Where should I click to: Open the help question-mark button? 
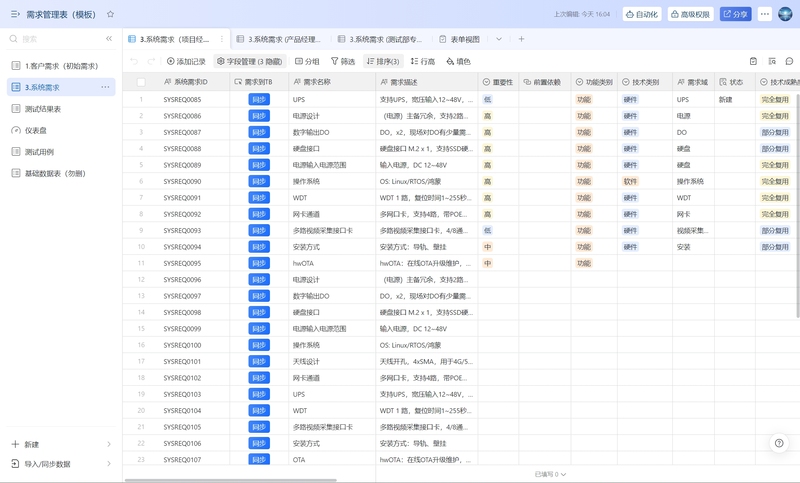point(779,443)
